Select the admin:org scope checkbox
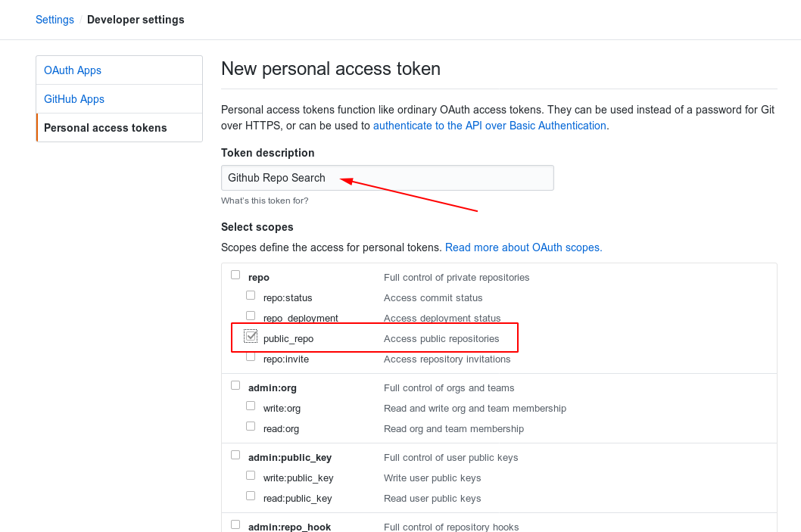The height and width of the screenshot is (532, 801). point(235,386)
